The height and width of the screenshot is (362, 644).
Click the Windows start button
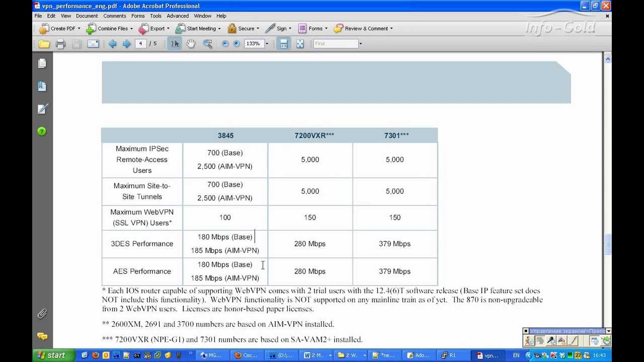[51, 355]
